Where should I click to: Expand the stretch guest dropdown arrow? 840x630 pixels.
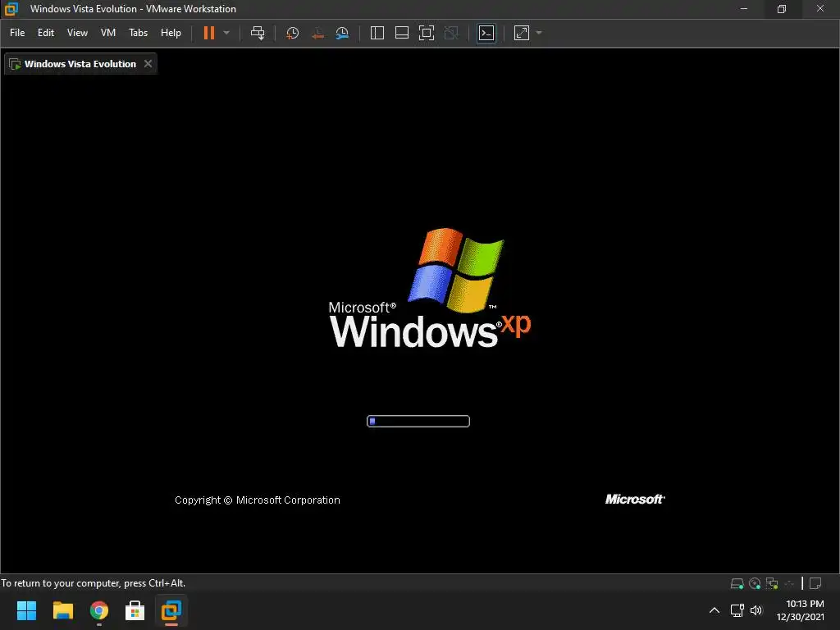click(539, 33)
